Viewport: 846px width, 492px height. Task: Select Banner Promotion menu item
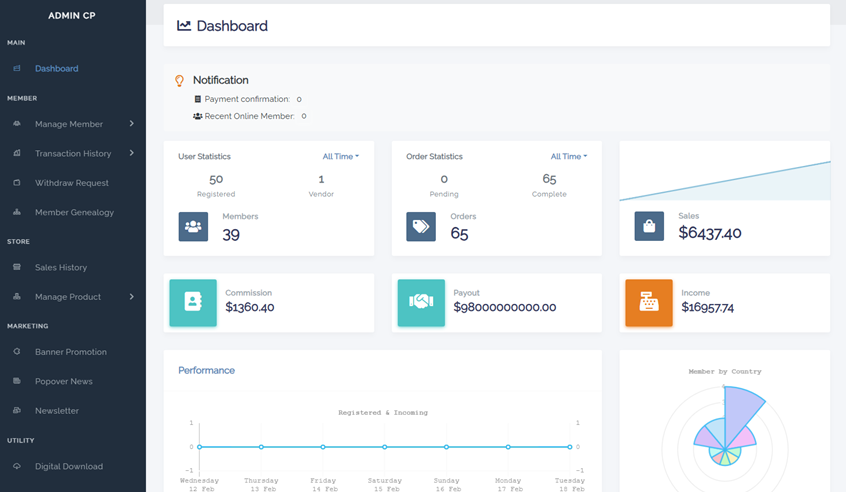[70, 352]
